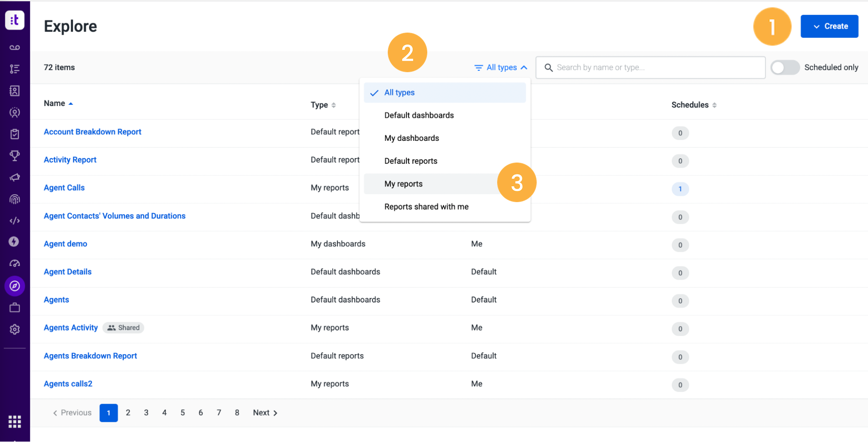The image size is (868, 442).
Task: Open the list-tree icon in sidebar
Action: coord(14,69)
